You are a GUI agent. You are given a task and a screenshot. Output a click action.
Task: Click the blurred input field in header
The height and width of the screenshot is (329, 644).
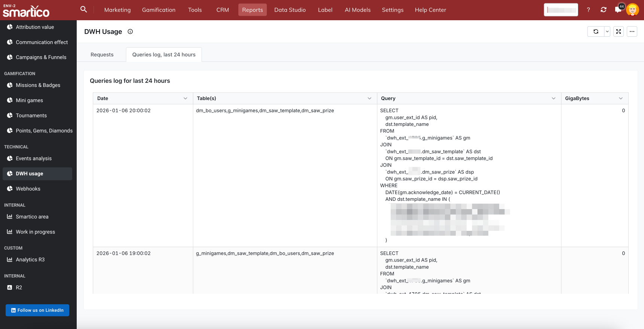click(x=561, y=10)
